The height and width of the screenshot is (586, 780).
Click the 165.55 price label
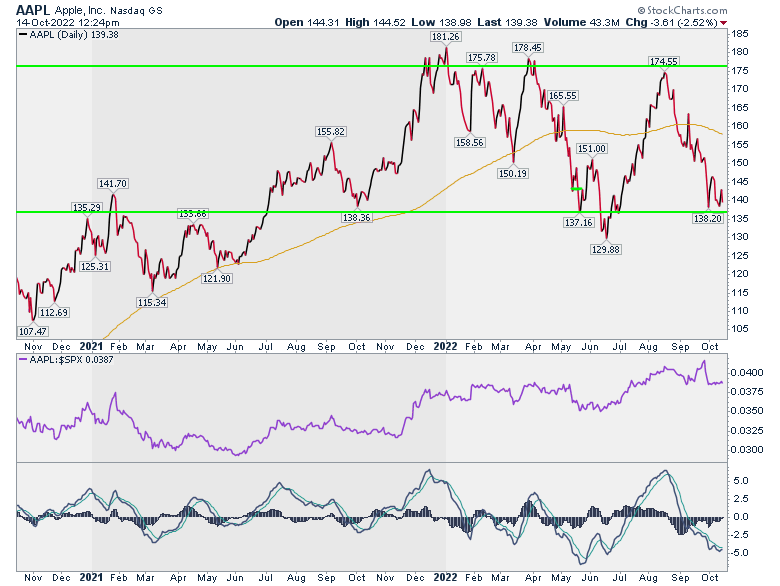563,96
